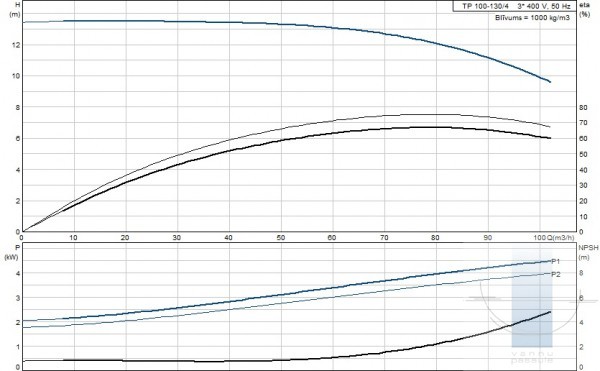Click the 8 mark on NPSH scale
Viewport: 600px width, 371px height.
[581, 273]
